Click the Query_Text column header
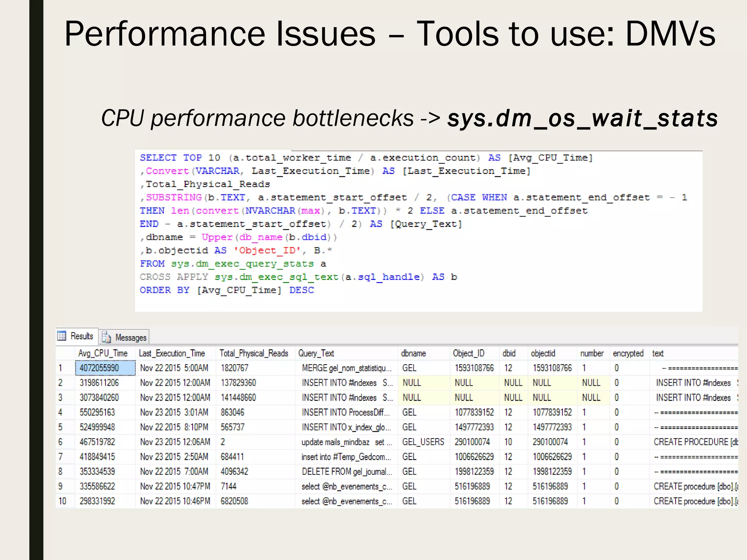747x560 pixels. (316, 353)
